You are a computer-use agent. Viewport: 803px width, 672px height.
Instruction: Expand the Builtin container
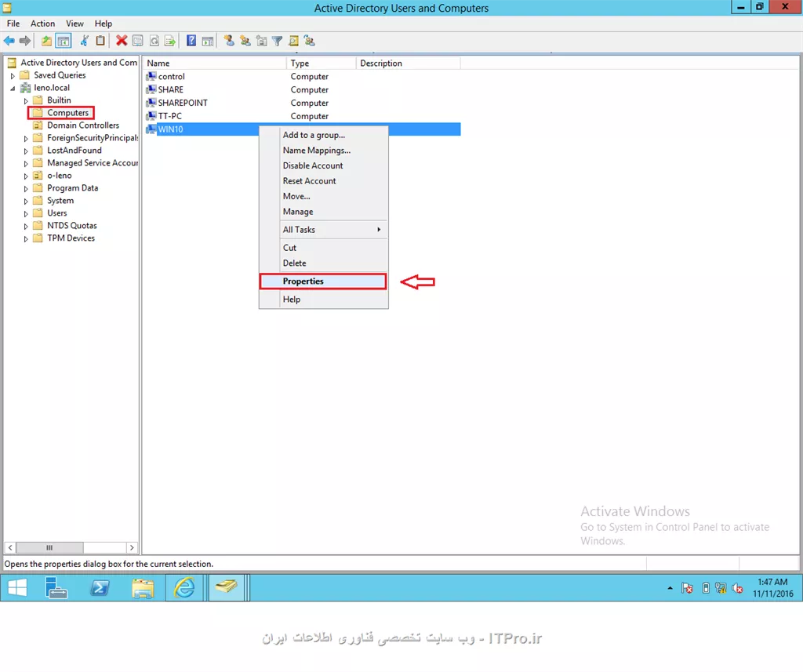[26, 101]
